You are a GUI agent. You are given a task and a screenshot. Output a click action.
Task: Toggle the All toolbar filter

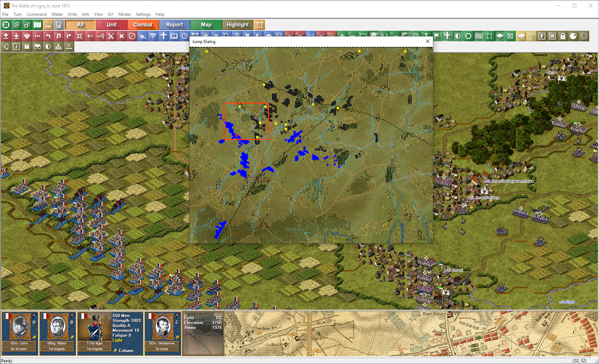[x=80, y=25]
